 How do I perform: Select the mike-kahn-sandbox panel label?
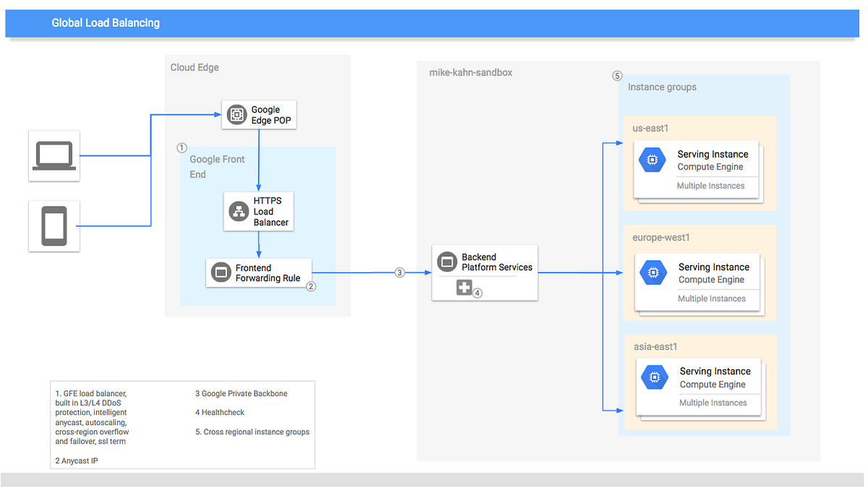coord(472,72)
